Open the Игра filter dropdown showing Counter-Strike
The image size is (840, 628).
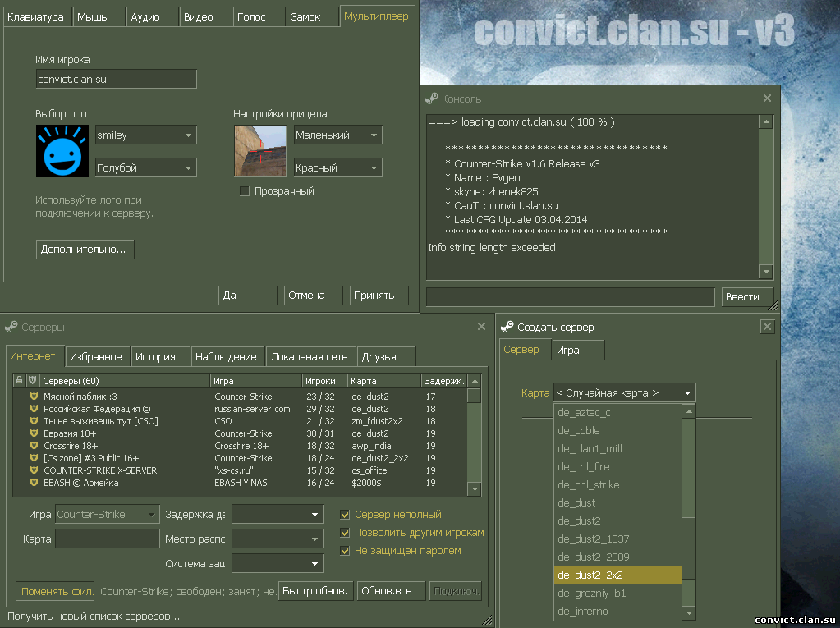(x=107, y=515)
